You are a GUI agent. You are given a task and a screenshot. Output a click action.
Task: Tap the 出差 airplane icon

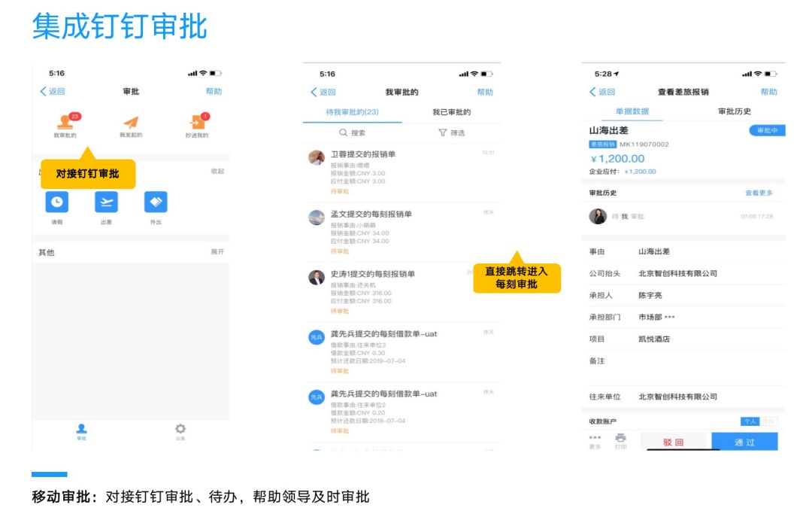pyautogui.click(x=106, y=202)
